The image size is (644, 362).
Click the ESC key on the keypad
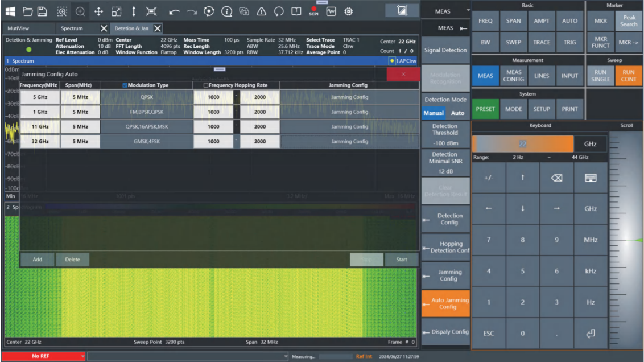489,333
